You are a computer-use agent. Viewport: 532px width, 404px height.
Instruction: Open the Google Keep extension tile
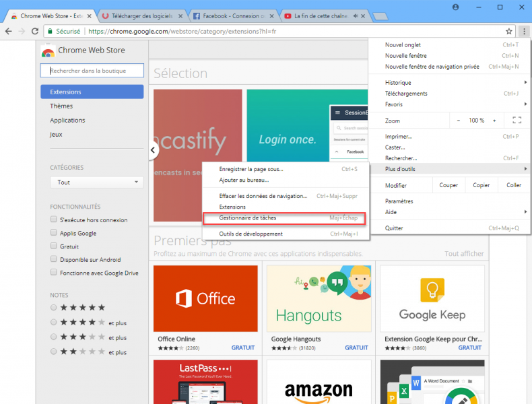tap(432, 308)
